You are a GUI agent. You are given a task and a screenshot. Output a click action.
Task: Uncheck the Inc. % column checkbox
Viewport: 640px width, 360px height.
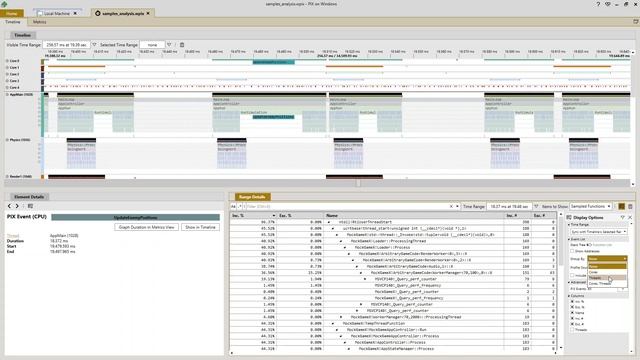(x=572, y=302)
